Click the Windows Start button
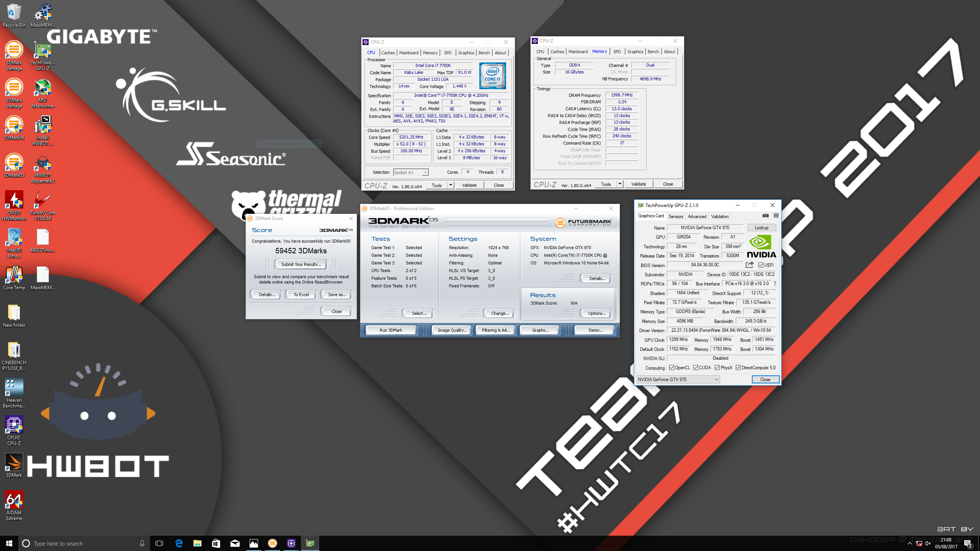Image resolution: width=980 pixels, height=551 pixels. point(9,543)
